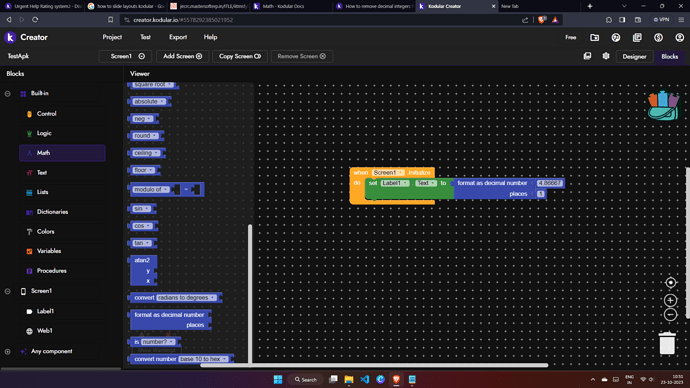Image resolution: width=690 pixels, height=388 pixels.
Task: Open the Label1 dropdown in the set block
Action: point(395,183)
